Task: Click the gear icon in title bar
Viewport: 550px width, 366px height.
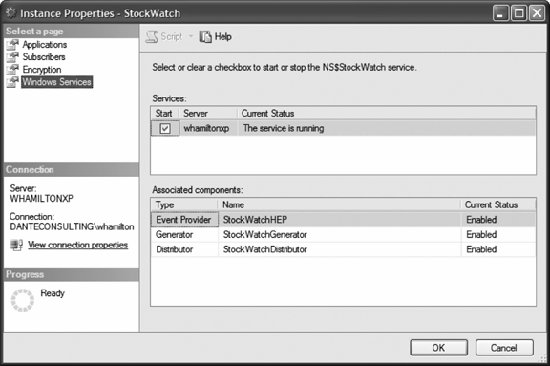Action: (11, 13)
